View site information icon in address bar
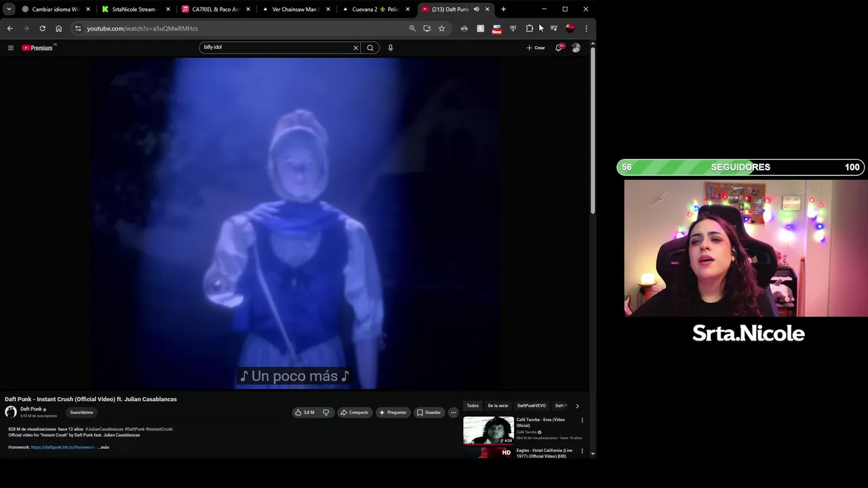 [78, 28]
